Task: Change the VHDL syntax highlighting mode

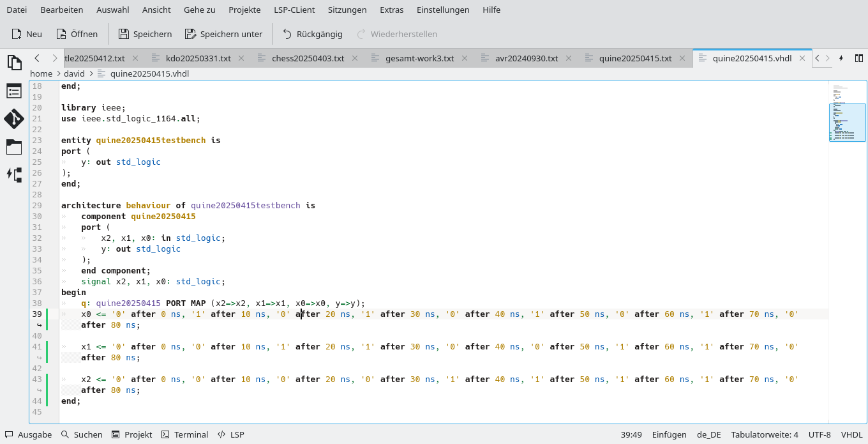Action: [851, 434]
